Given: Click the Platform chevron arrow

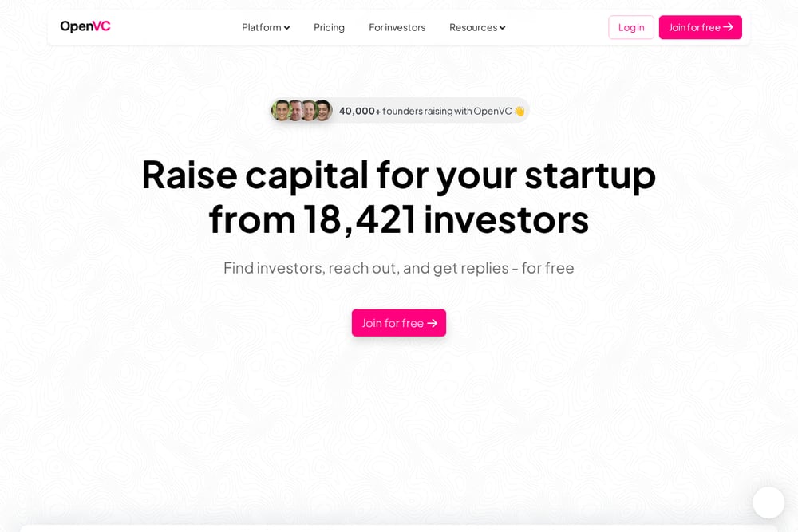Looking at the screenshot, I should point(287,28).
